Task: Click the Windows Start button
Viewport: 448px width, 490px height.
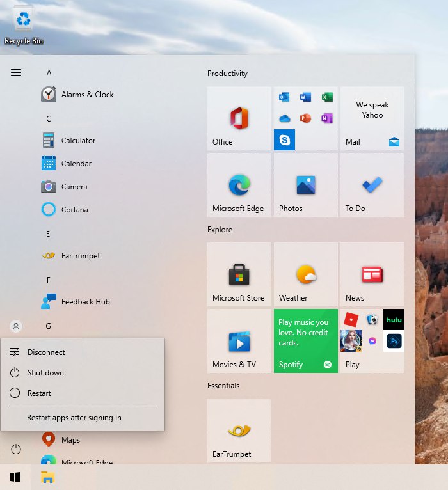Action: click(x=15, y=477)
